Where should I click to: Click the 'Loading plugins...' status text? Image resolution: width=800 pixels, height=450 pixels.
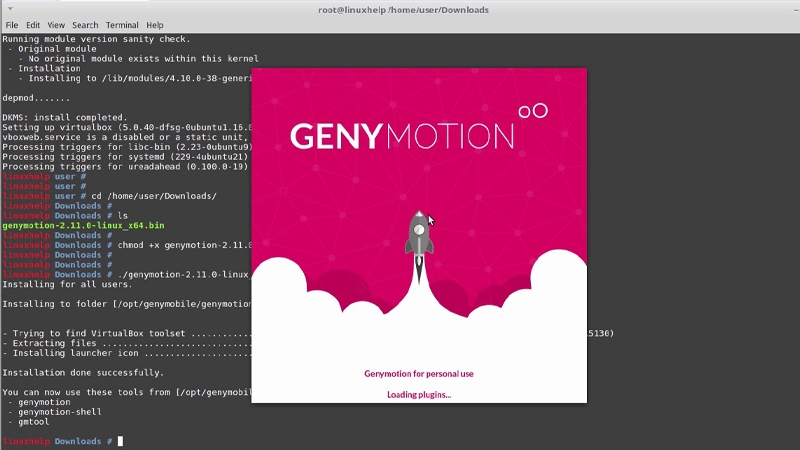pyautogui.click(x=419, y=395)
